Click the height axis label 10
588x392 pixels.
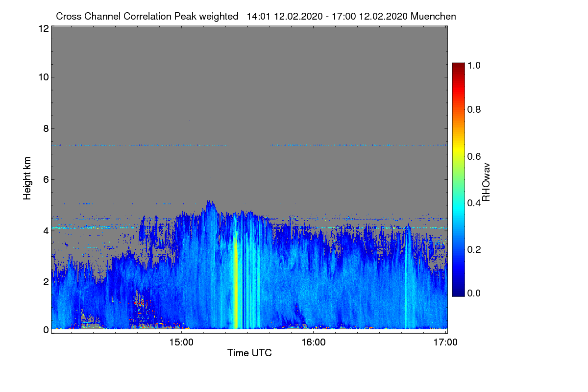tap(43, 77)
